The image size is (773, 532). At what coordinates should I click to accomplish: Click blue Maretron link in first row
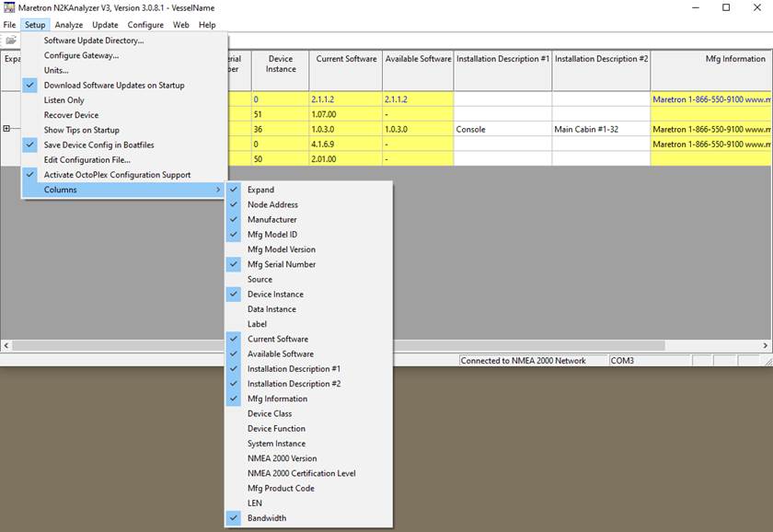coord(710,99)
